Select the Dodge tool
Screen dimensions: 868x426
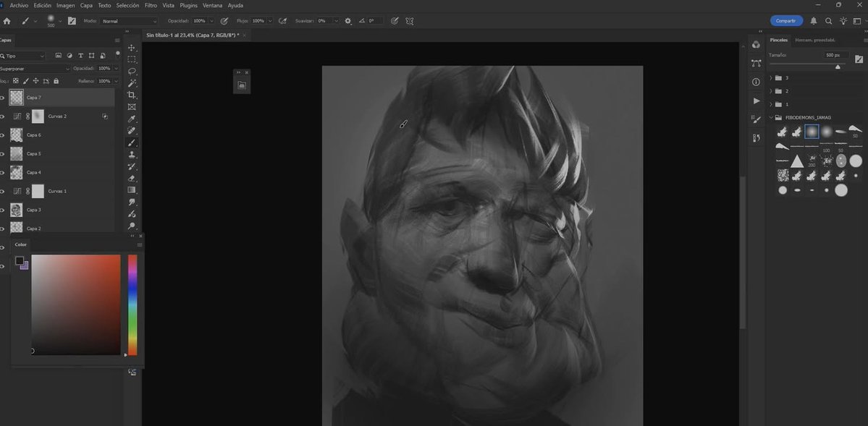[132, 226]
